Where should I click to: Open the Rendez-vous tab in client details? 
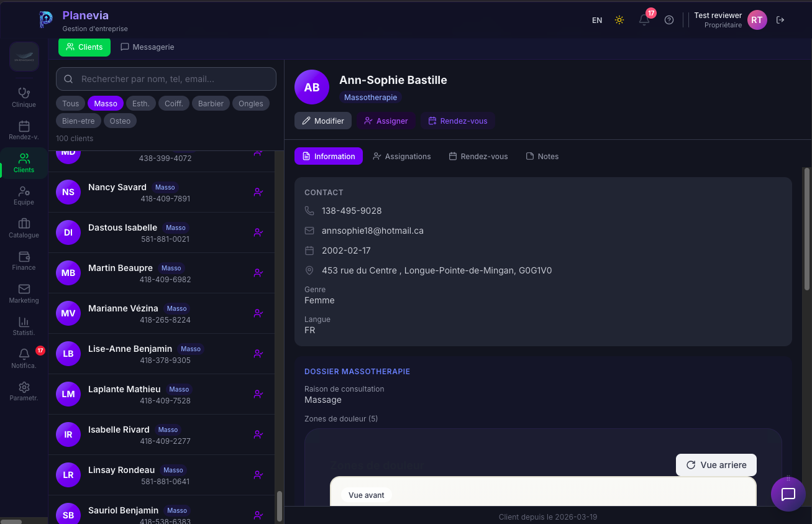pos(478,156)
